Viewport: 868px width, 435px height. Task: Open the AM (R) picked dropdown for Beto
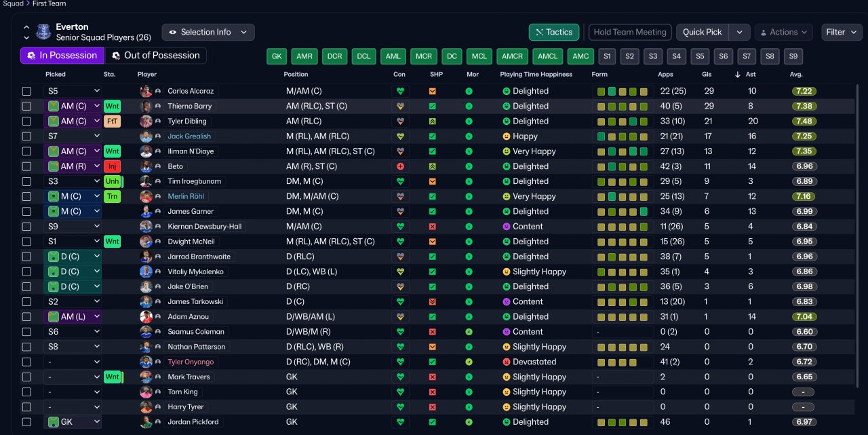coord(73,166)
